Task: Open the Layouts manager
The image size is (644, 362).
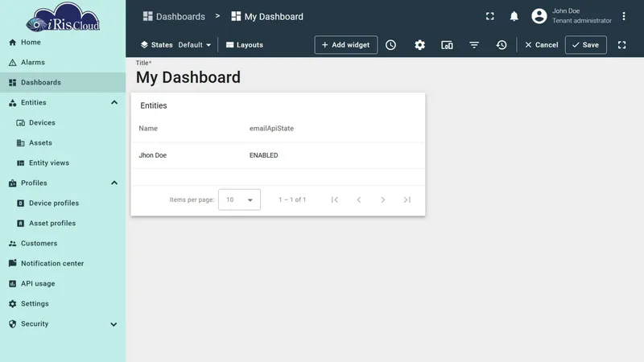Action: 245,45
